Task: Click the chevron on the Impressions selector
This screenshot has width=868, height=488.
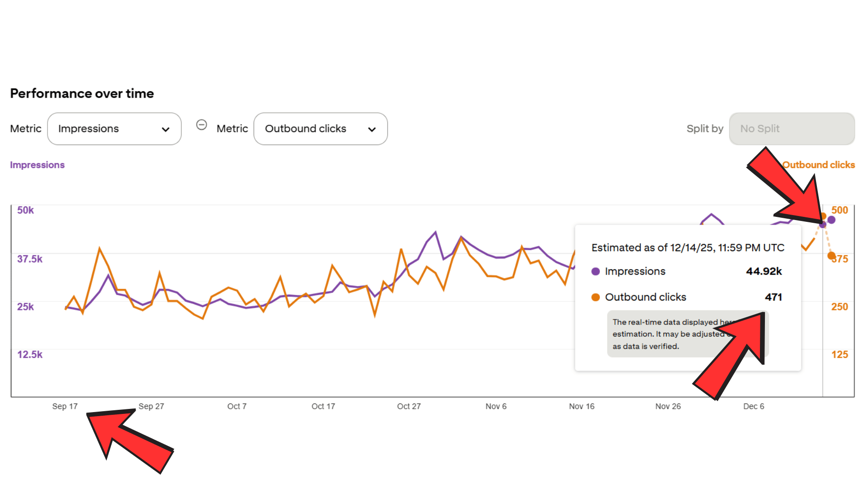Action: coord(165,129)
